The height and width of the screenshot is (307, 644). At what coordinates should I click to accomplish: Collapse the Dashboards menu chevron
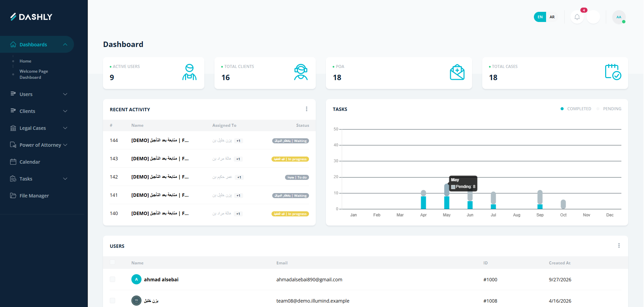(x=65, y=45)
